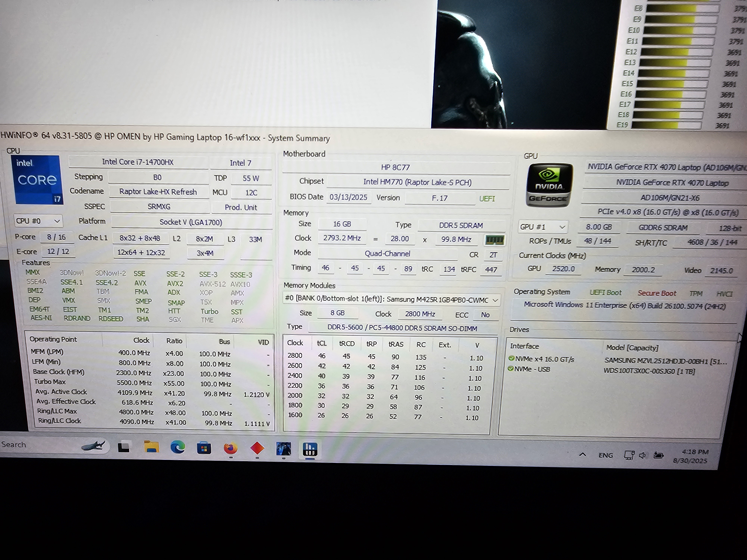Click DDR5-5600 module type field

[403, 328]
